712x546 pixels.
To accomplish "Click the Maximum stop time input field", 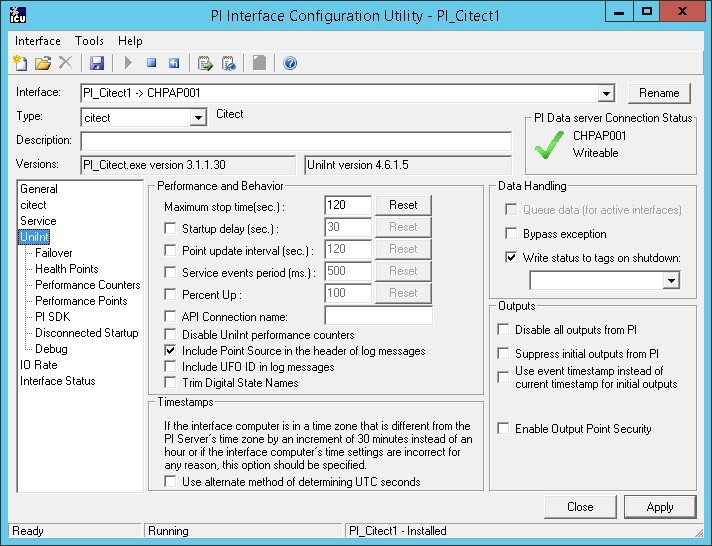I will pos(348,205).
